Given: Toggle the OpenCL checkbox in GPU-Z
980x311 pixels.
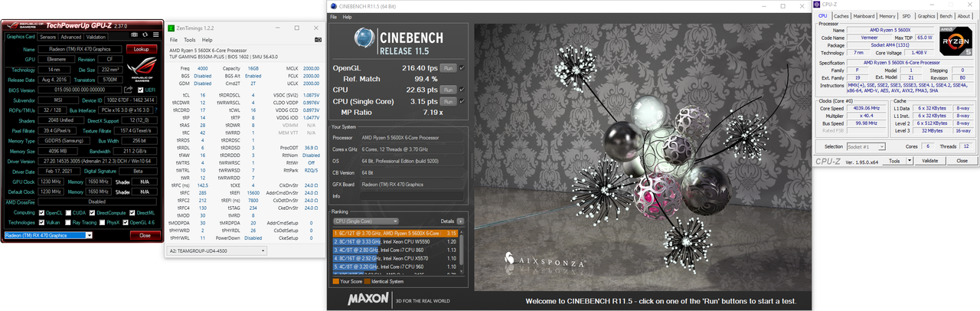Looking at the screenshot, I should [41, 212].
